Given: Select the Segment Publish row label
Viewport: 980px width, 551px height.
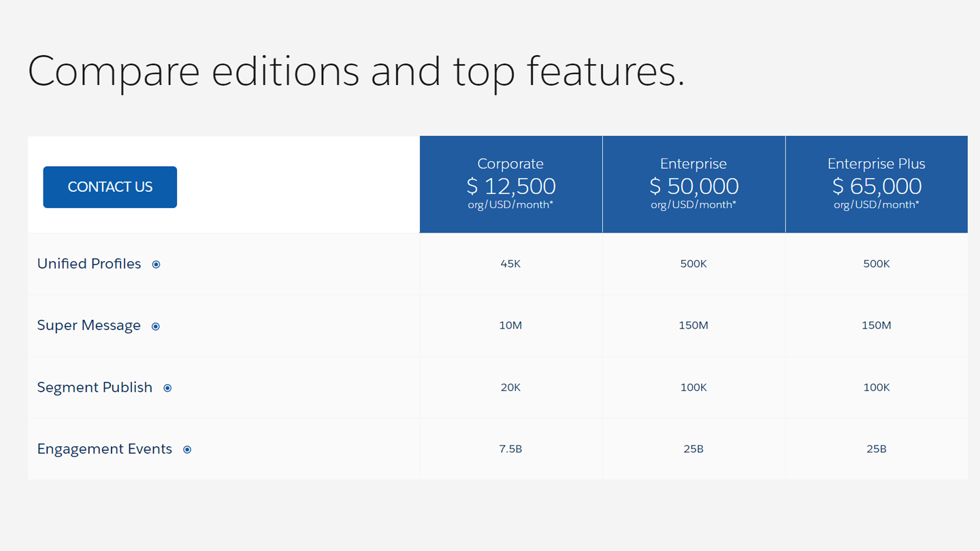Looking at the screenshot, I should coord(95,387).
